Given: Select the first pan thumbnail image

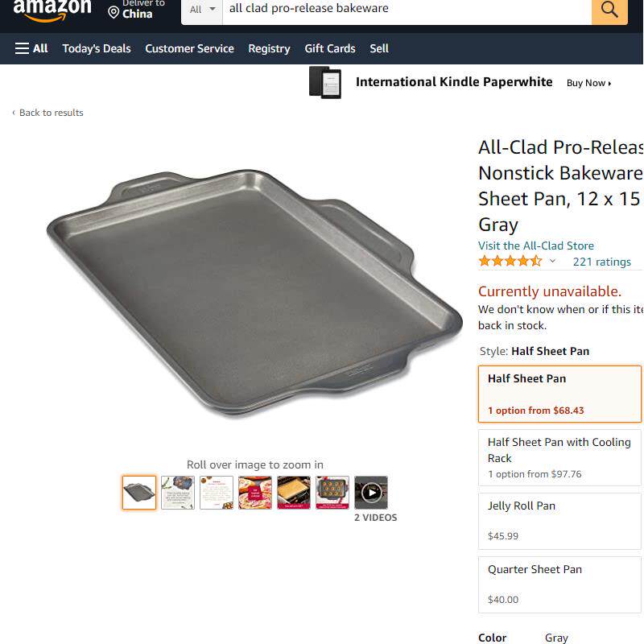Looking at the screenshot, I should tap(139, 493).
